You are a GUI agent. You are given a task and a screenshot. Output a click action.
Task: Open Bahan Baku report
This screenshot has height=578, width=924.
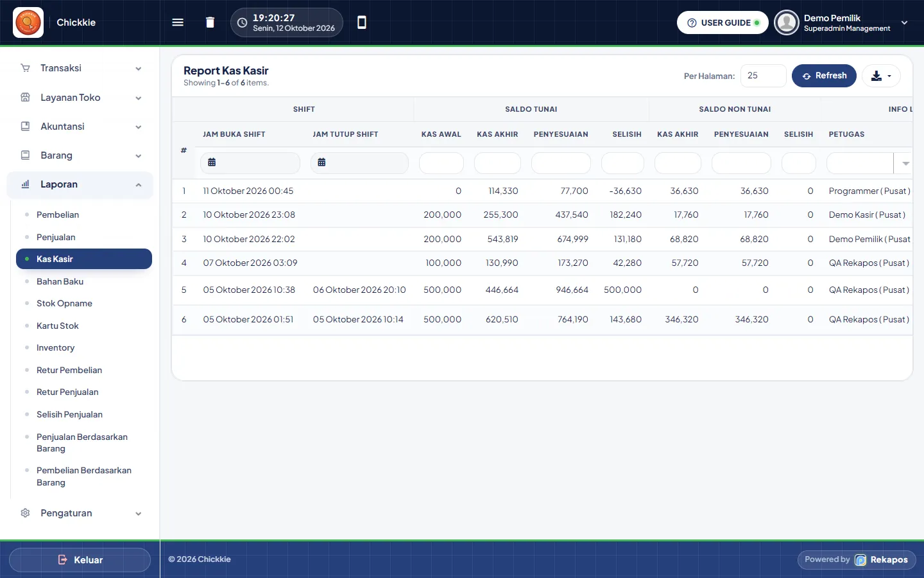pos(60,281)
